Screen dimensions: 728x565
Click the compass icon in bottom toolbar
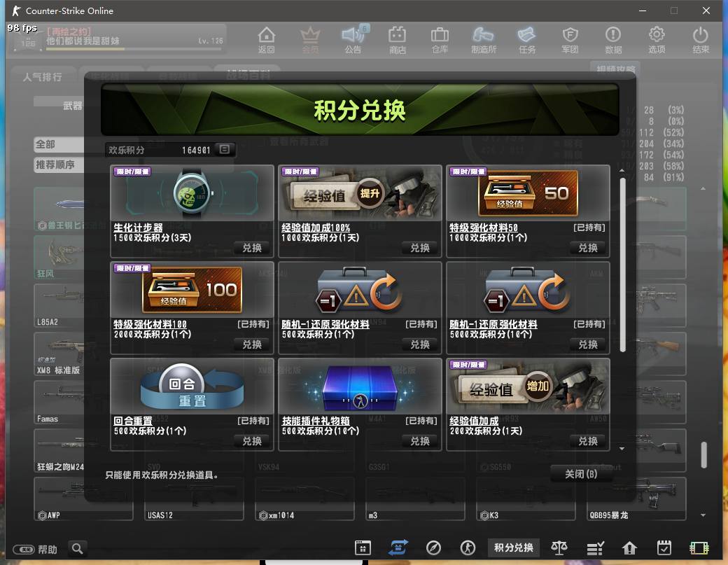pyautogui.click(x=433, y=547)
